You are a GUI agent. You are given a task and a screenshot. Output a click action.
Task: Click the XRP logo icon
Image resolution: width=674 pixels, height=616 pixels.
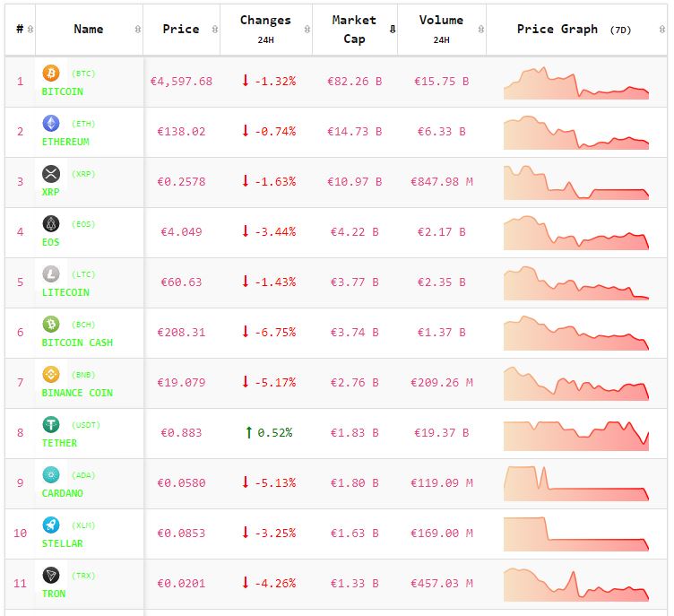coord(51,174)
